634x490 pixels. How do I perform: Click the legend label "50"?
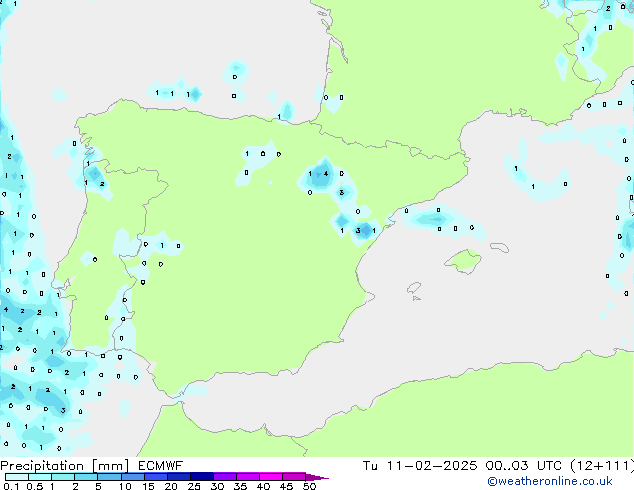(x=309, y=486)
